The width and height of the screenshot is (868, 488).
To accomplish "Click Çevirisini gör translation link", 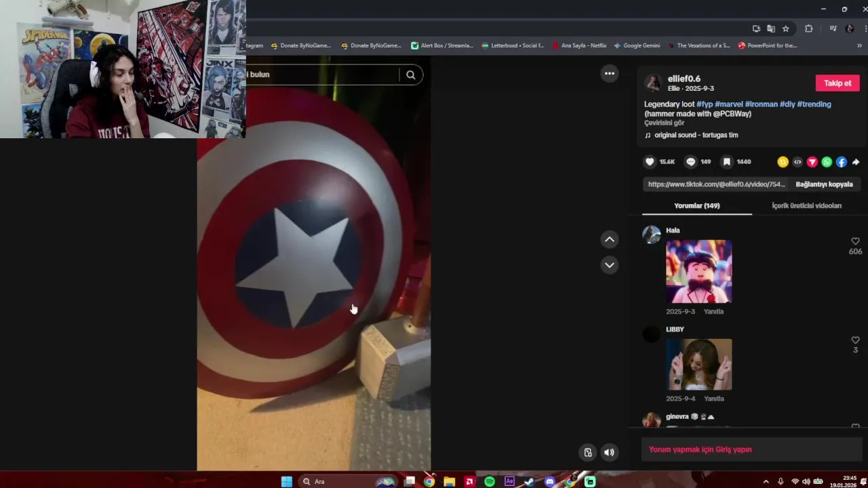I will pos(664,123).
